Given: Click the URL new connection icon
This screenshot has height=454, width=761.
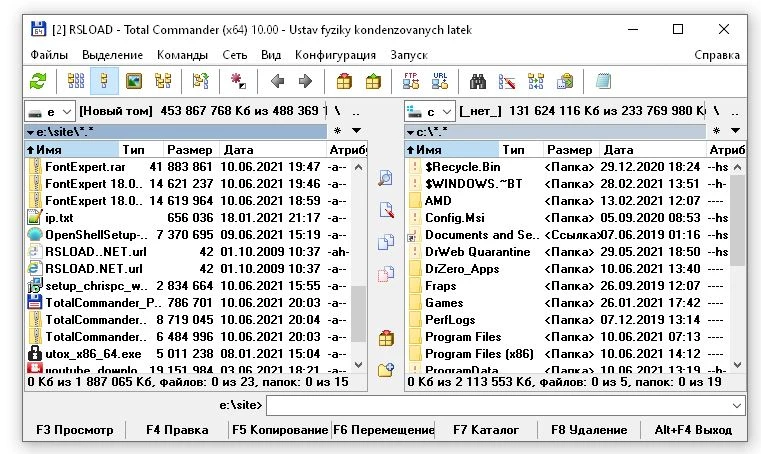Looking at the screenshot, I should (x=440, y=81).
